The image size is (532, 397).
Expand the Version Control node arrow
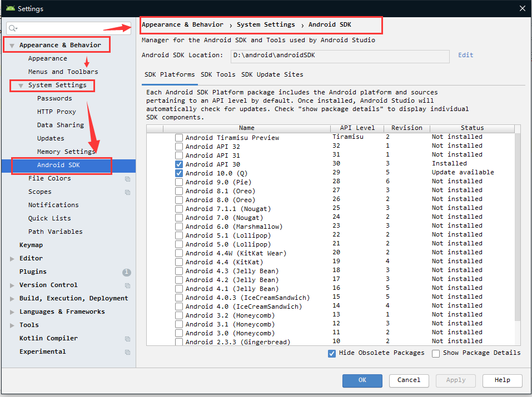[12, 285]
